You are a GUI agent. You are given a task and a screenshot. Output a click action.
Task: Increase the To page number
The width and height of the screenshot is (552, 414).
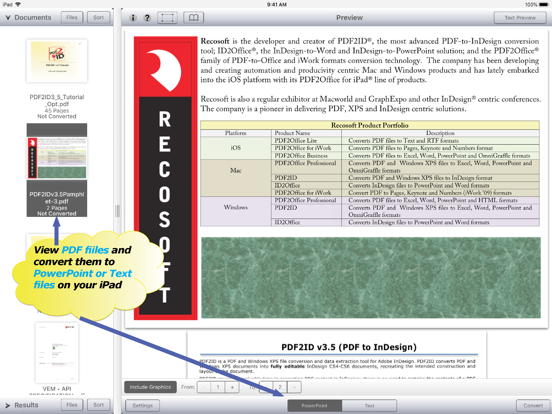pos(294,387)
